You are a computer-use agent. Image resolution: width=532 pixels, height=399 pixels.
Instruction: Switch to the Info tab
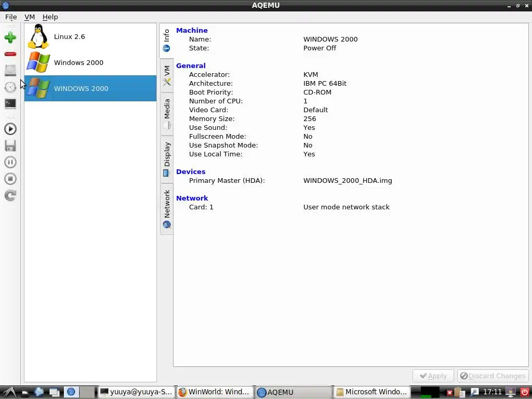click(x=167, y=41)
